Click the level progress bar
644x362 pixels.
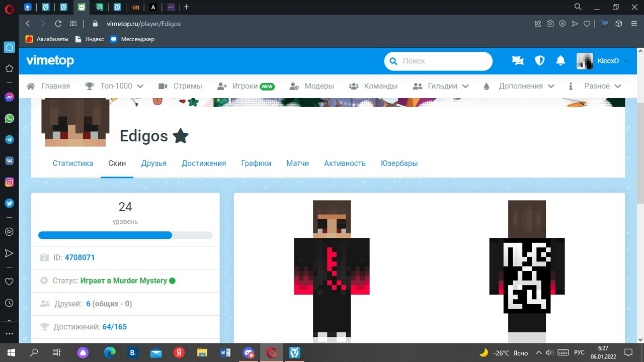pyautogui.click(x=125, y=235)
